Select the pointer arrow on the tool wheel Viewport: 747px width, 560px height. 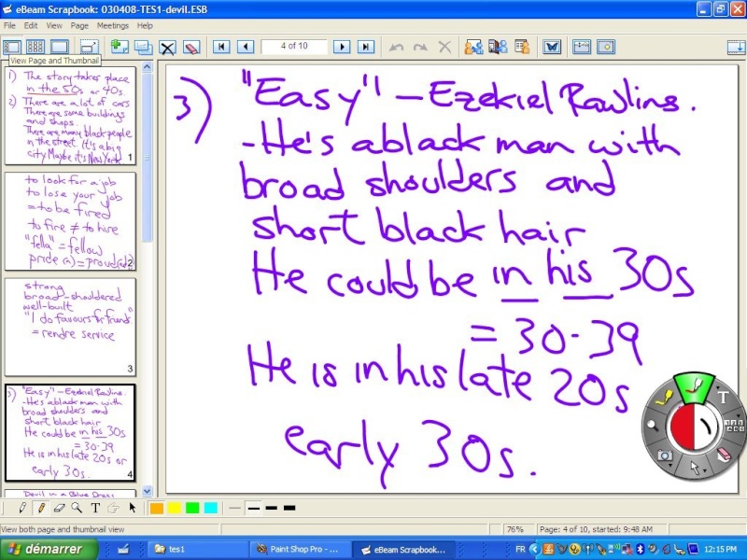coord(694,469)
